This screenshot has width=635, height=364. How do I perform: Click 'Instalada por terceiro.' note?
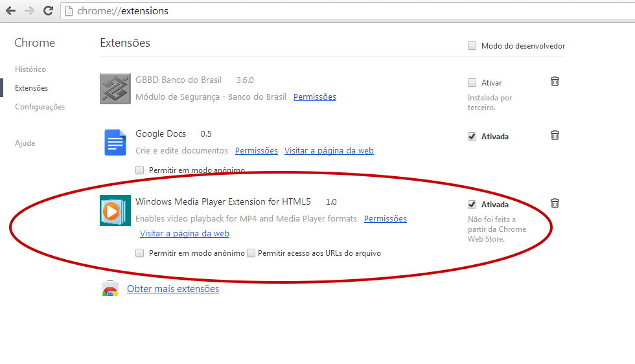pos(490,102)
